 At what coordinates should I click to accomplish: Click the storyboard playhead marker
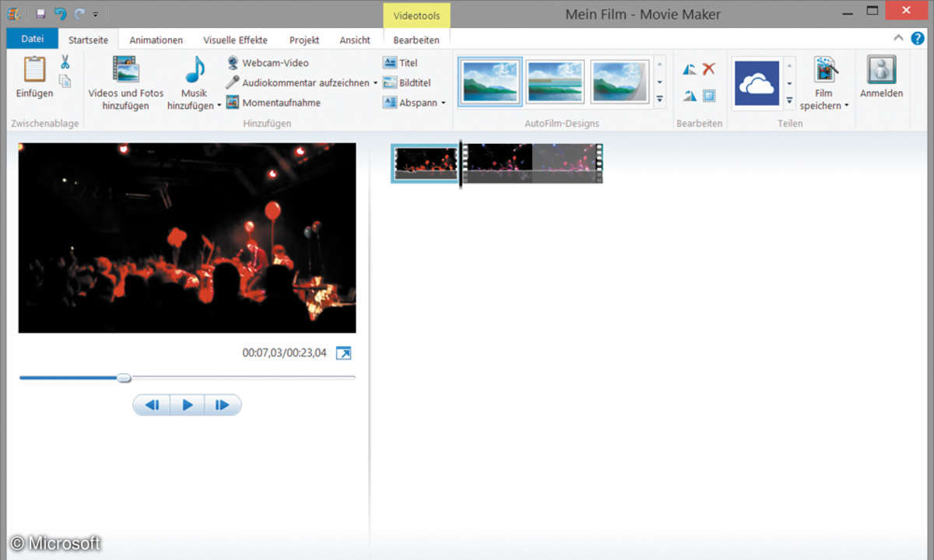point(461,164)
